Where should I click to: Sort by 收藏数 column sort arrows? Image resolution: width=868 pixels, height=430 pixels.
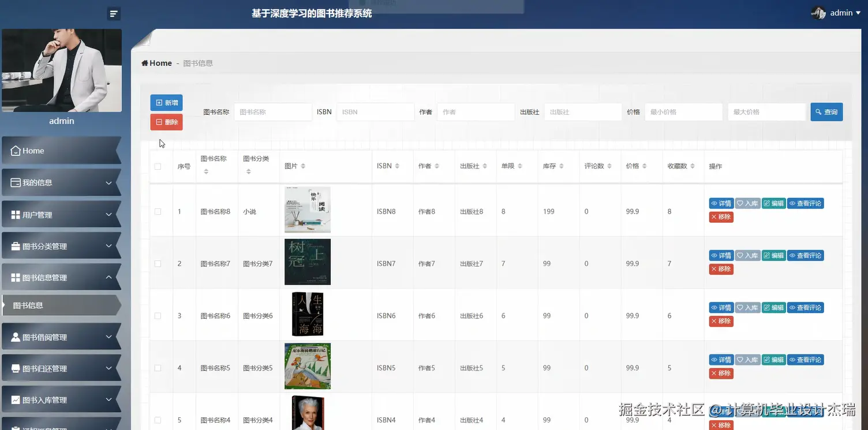(693, 166)
